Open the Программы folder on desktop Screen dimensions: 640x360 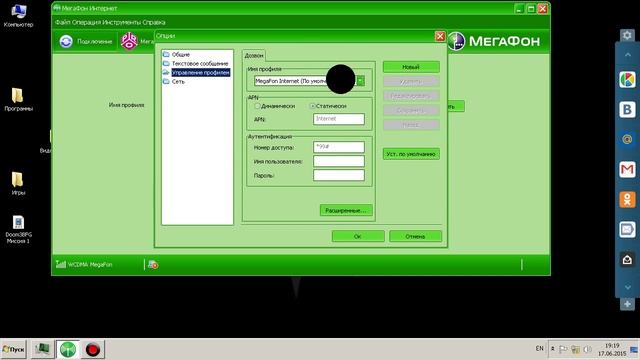click(x=18, y=100)
